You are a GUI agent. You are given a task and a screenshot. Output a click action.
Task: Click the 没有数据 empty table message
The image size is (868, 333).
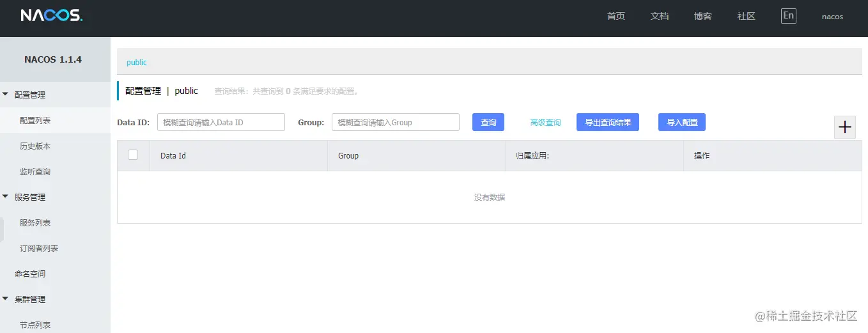490,197
